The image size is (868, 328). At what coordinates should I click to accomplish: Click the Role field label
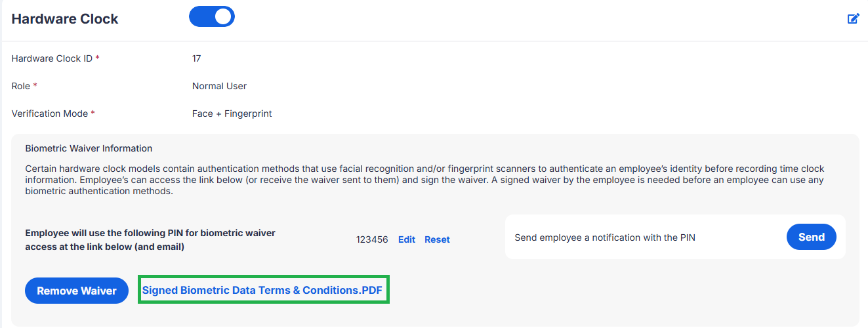[x=24, y=86]
